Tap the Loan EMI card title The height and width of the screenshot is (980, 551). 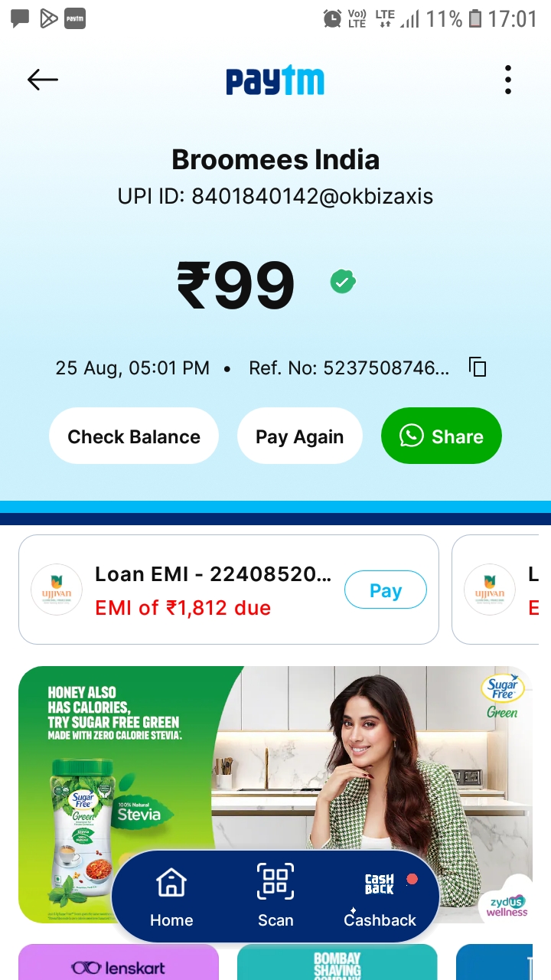pyautogui.click(x=214, y=574)
